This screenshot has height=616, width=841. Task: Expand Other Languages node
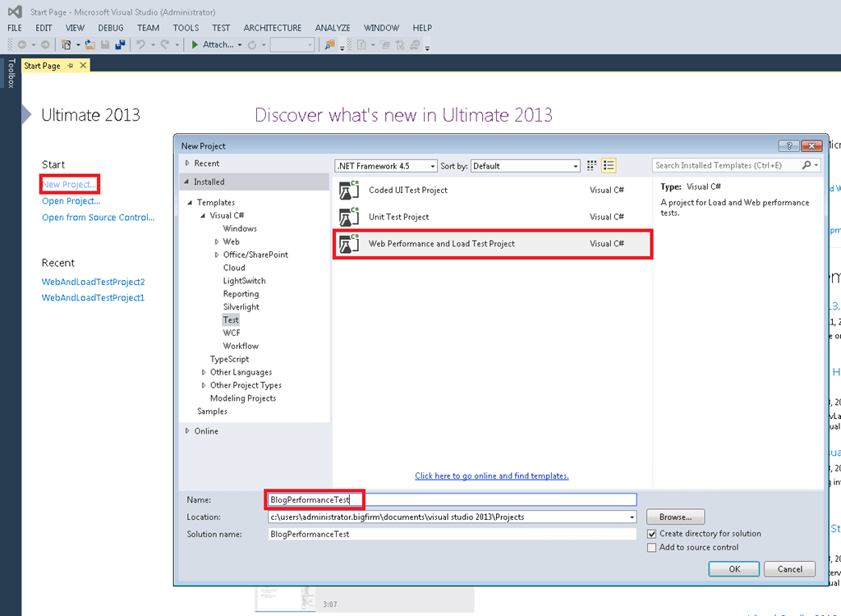pos(204,372)
